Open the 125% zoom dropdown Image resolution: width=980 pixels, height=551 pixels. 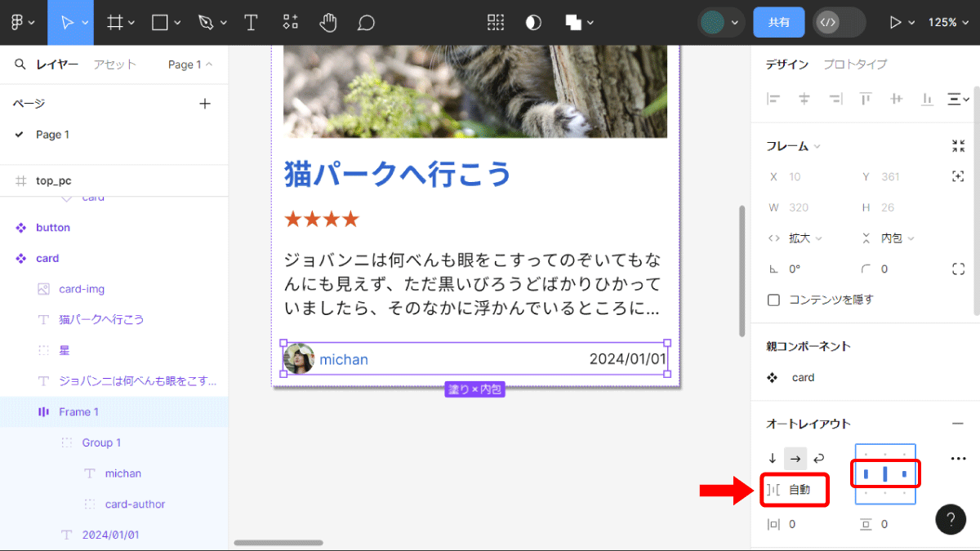point(947,23)
